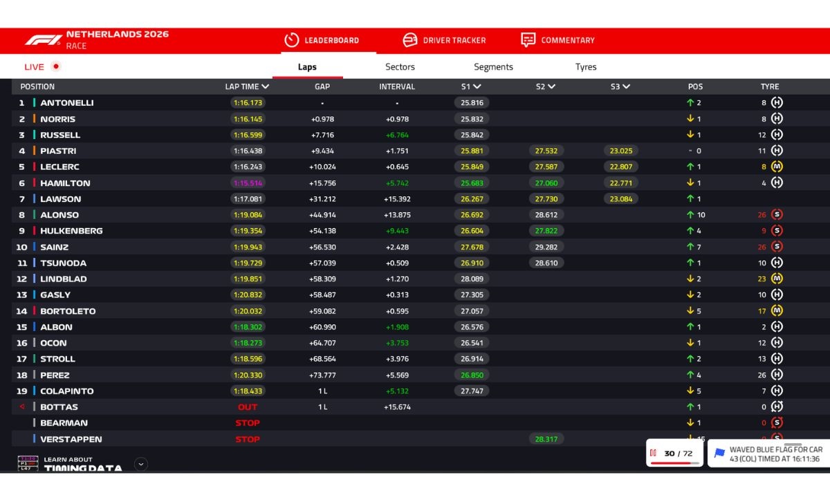This screenshot has width=830, height=504.
Task: Click the Leaderboard stopwatch icon
Action: [x=291, y=40]
